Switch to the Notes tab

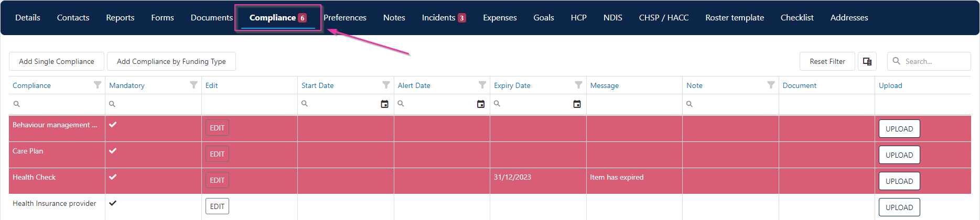click(394, 17)
